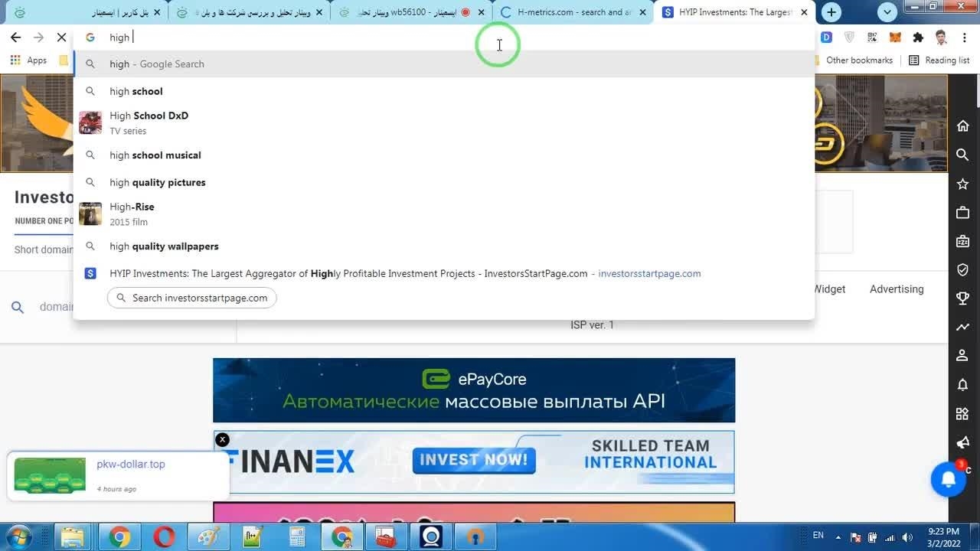The width and height of the screenshot is (980, 551).
Task: Open the tab search dropdown arrow
Action: 887,12
